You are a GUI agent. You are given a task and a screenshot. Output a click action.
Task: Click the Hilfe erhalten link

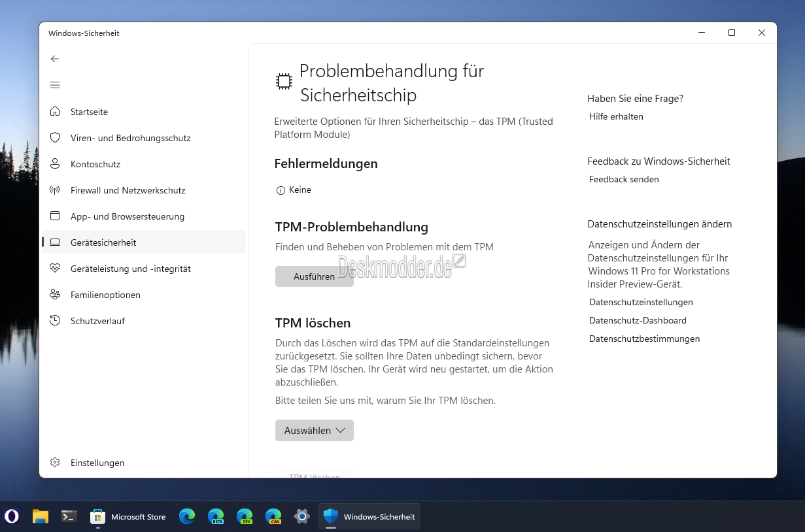616,116
